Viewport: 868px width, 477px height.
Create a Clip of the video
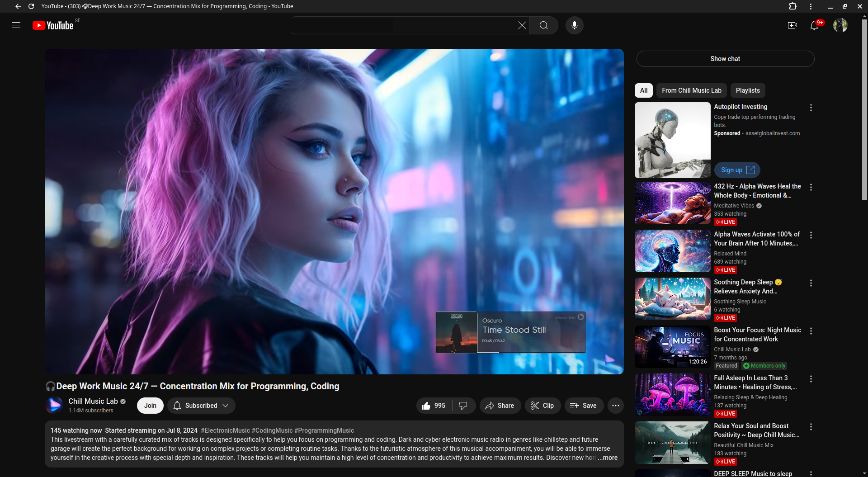(x=542, y=406)
